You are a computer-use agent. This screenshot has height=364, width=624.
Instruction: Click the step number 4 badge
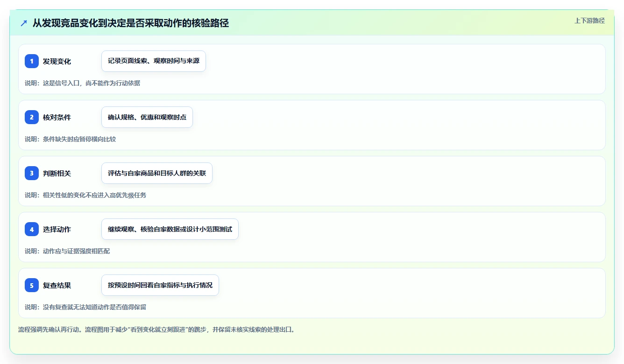pos(32,229)
